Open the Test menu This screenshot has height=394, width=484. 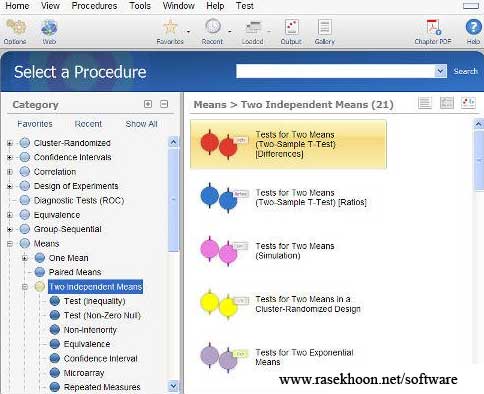tap(245, 6)
